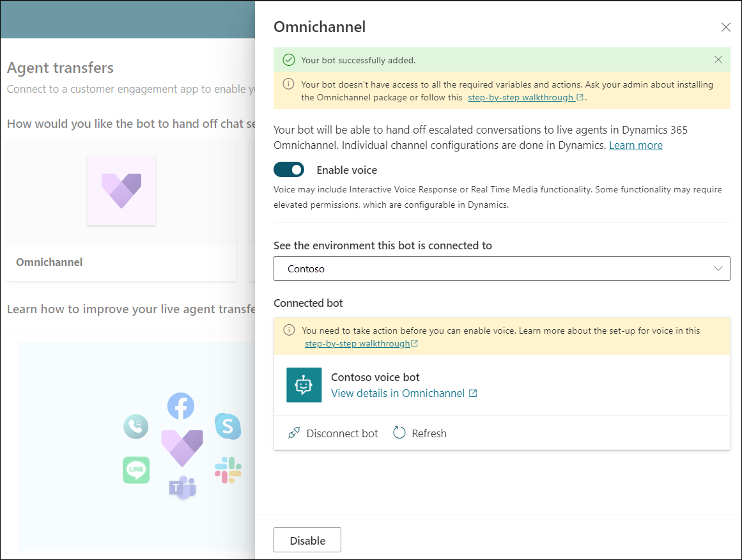Open step-by-step walkthrough link in top warning
The image size is (742, 560).
(x=520, y=98)
